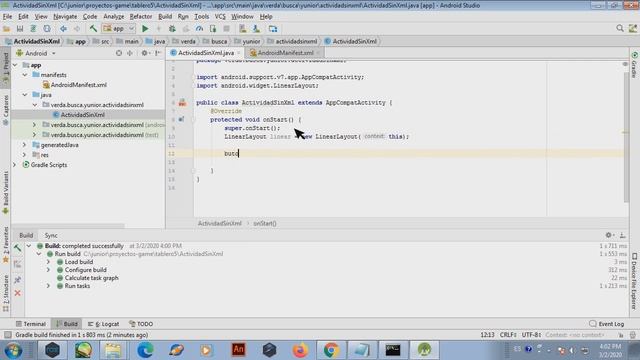This screenshot has height=360, width=640.
Task: Click the Search Everywhere magnifier icon
Action: (x=620, y=28)
